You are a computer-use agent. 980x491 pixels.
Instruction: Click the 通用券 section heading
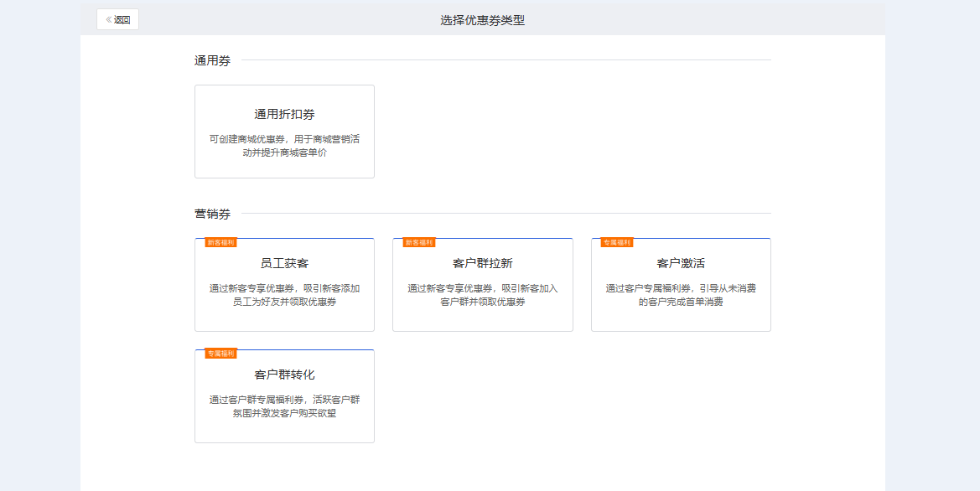click(212, 61)
